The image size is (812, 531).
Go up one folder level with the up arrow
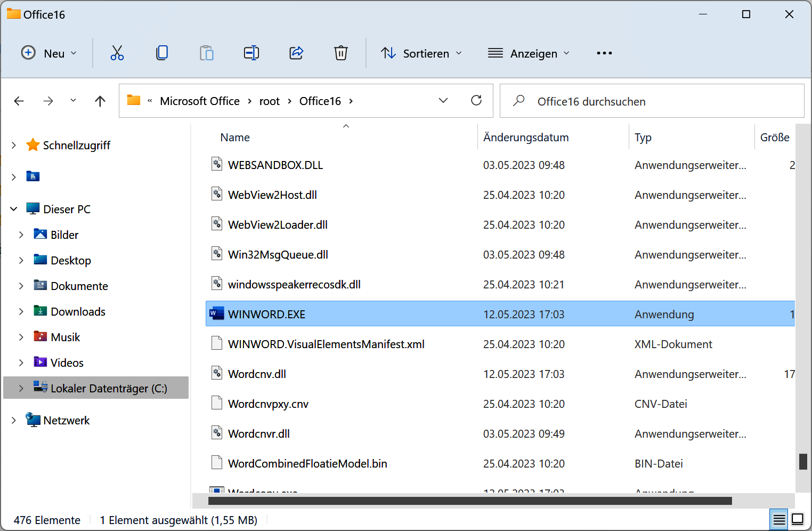tap(100, 101)
